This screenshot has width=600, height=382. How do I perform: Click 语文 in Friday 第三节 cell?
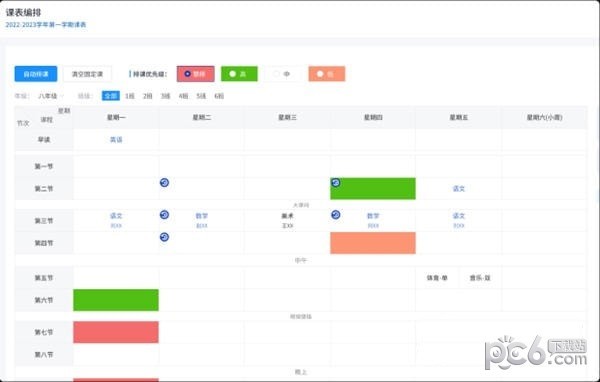(x=458, y=216)
